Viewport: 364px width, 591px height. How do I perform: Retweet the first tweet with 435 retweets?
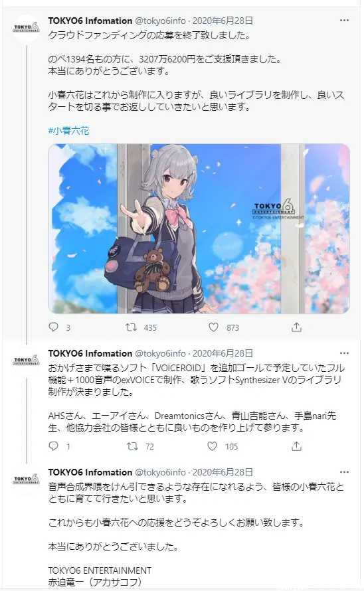coord(132,327)
